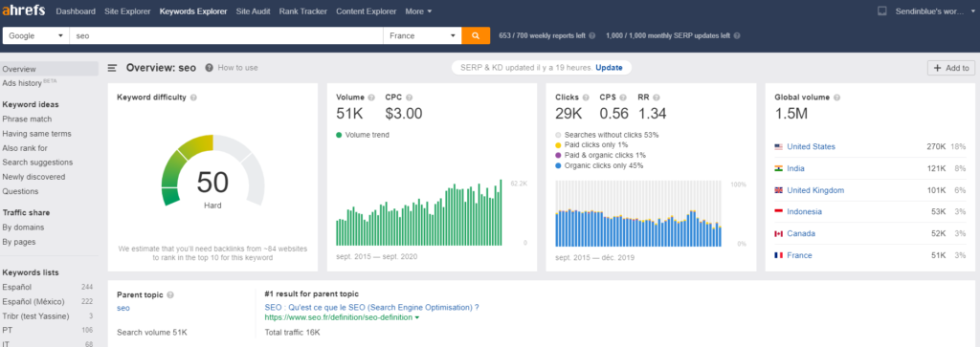This screenshot has width=980, height=347.
Task: Expand the seo.fr result URL dropdown arrow
Action: coord(417,317)
